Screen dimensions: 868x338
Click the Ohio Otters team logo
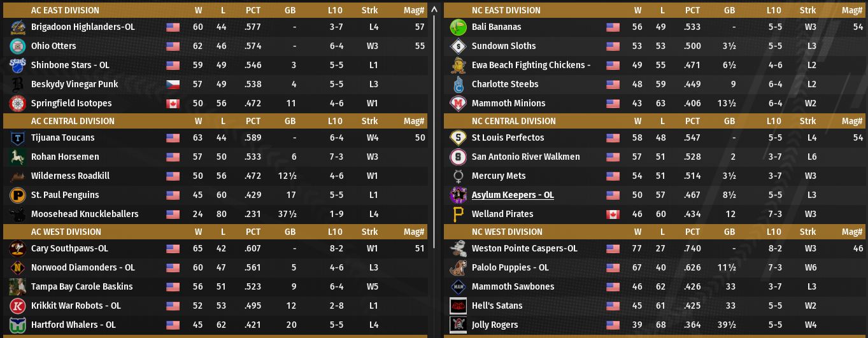[18, 46]
